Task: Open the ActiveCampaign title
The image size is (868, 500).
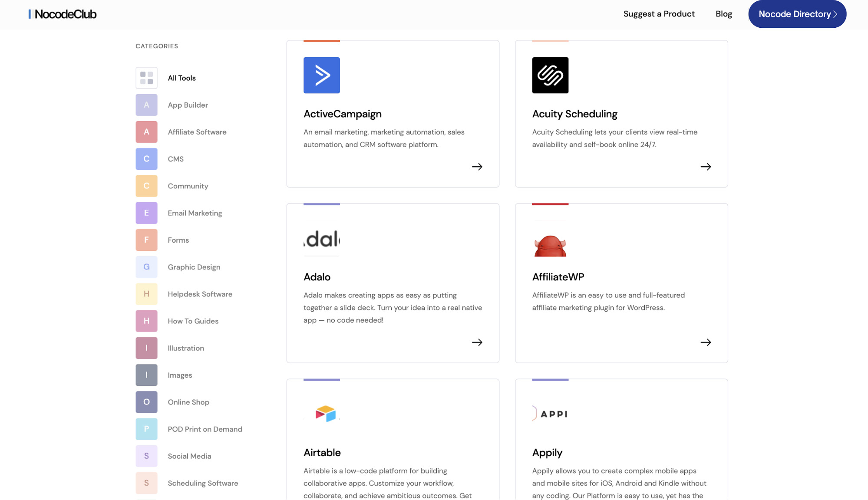Action: [342, 114]
